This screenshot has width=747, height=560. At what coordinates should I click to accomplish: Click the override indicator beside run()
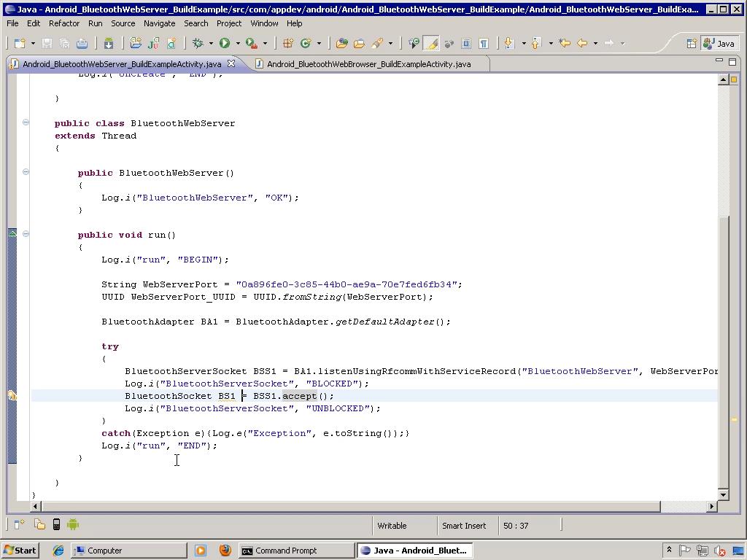coord(12,233)
